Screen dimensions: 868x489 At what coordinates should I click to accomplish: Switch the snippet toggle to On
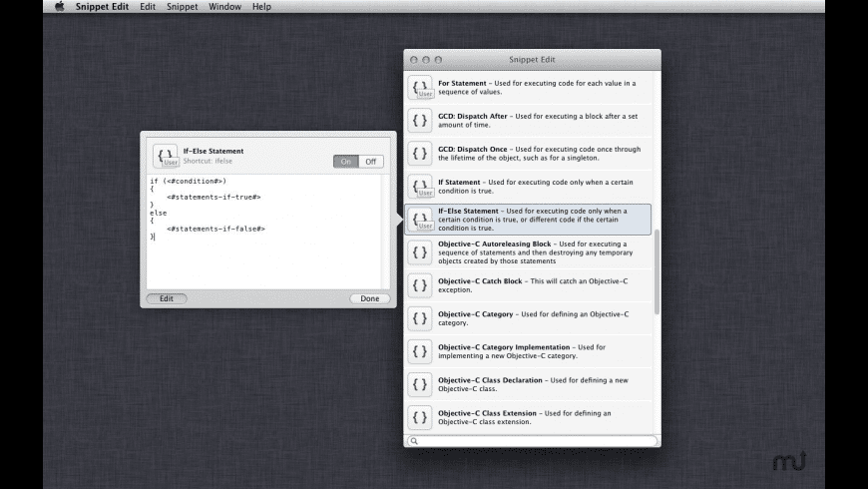(x=346, y=161)
